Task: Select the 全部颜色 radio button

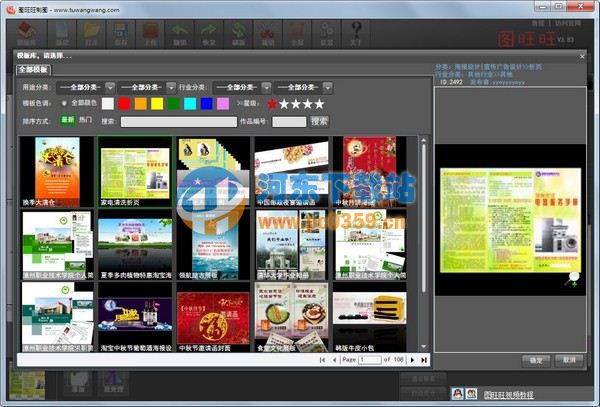Action: click(x=64, y=103)
